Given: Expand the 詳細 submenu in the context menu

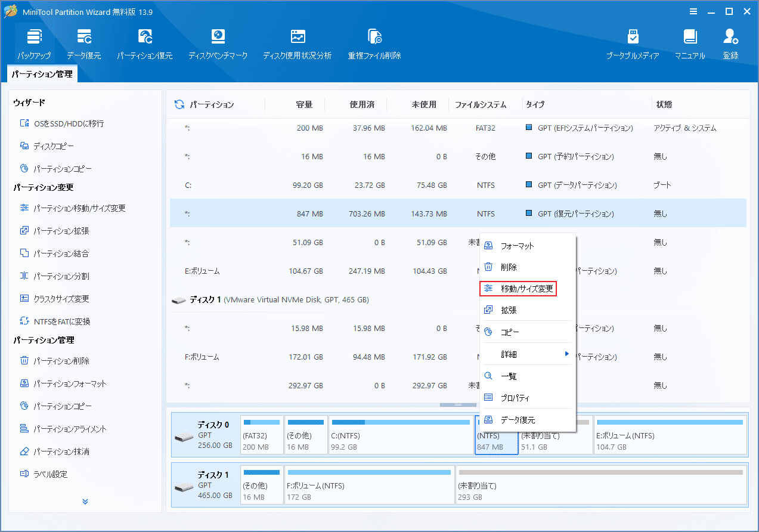Looking at the screenshot, I should (x=527, y=354).
